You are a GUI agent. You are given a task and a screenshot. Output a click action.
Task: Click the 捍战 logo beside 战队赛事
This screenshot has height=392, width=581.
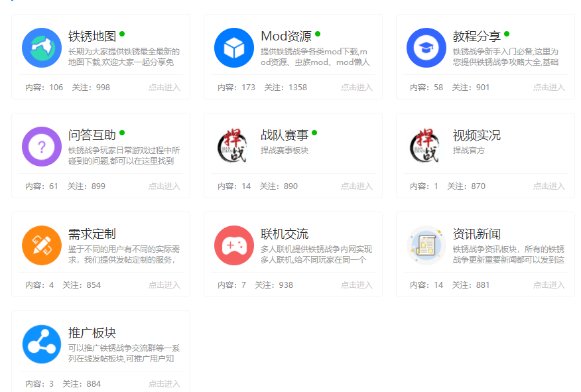(234, 147)
